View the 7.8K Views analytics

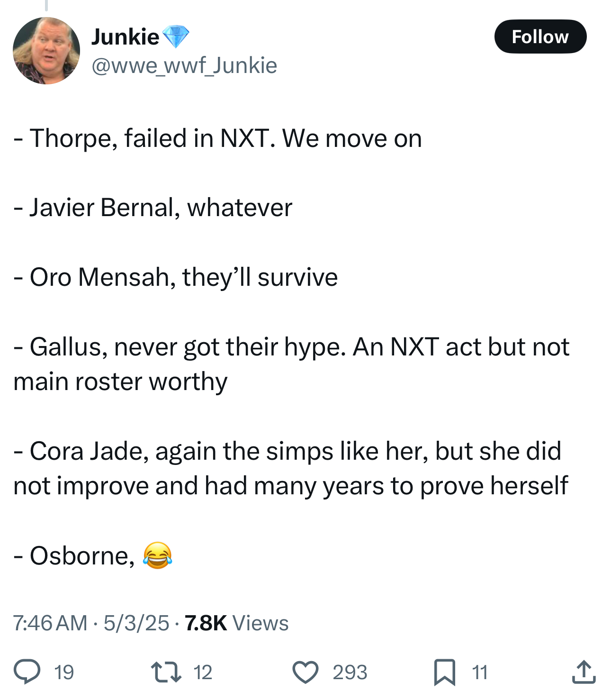point(236,623)
